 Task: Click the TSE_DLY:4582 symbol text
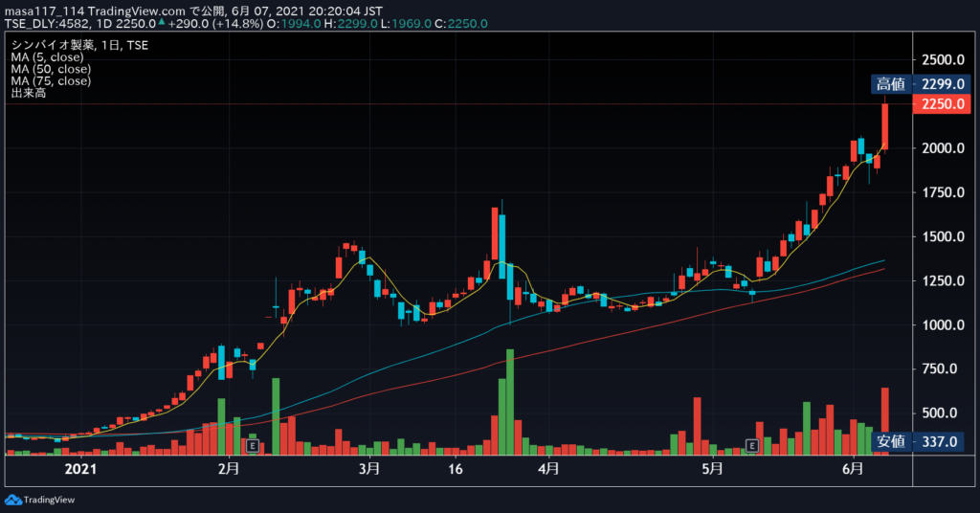[47, 24]
